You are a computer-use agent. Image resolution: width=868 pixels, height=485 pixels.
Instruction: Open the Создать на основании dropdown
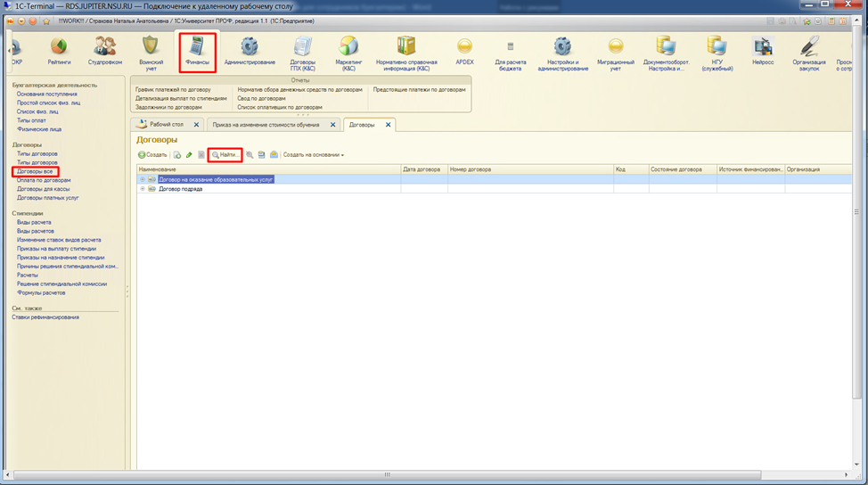point(313,155)
